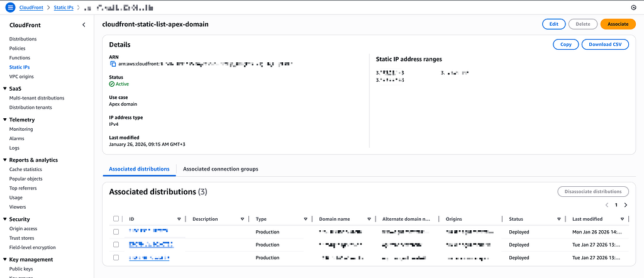Click page number 1 in pagination
Screen dimensions: 644x278
[616, 205]
